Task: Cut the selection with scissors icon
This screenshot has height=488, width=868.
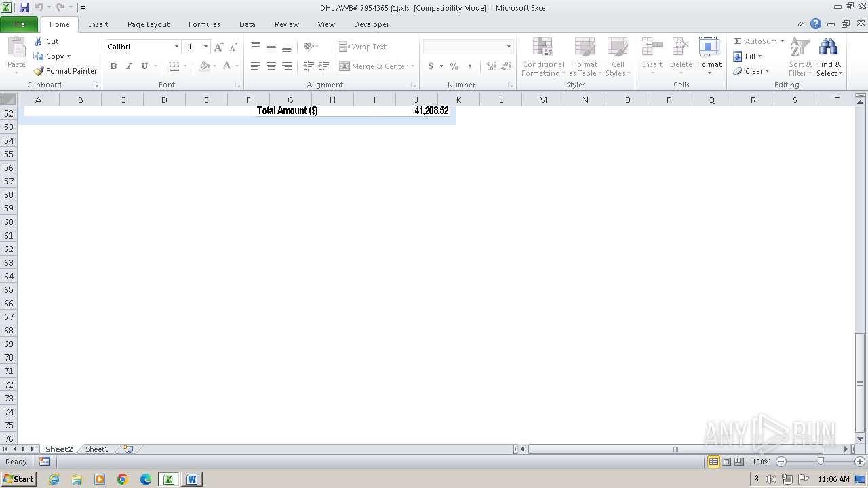Action: 47,41
